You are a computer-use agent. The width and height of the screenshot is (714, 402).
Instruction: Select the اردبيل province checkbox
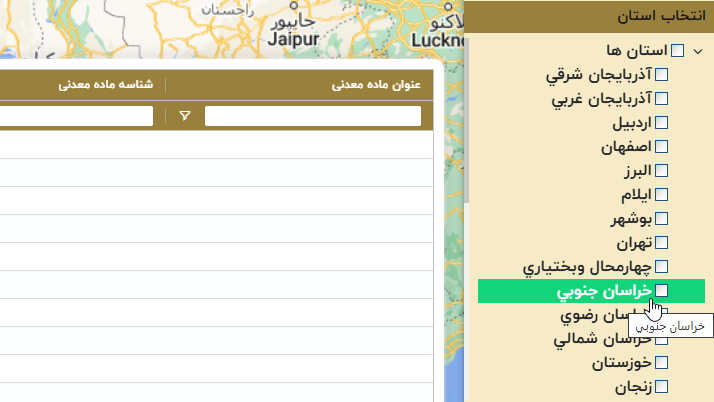tap(661, 123)
